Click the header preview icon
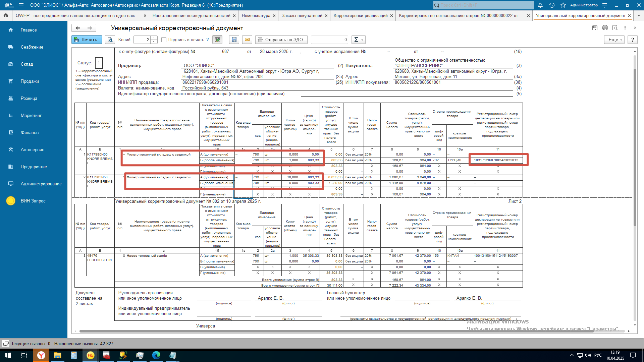 pos(615,28)
